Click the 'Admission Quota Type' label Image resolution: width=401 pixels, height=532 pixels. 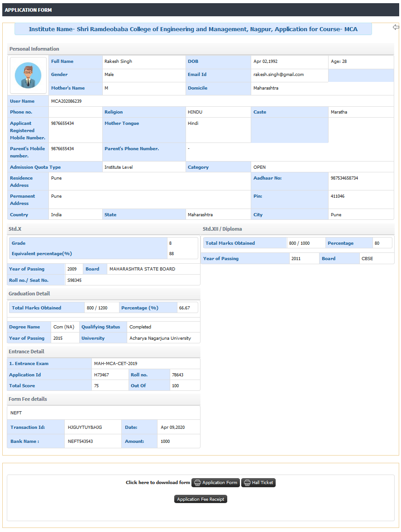(x=35, y=167)
